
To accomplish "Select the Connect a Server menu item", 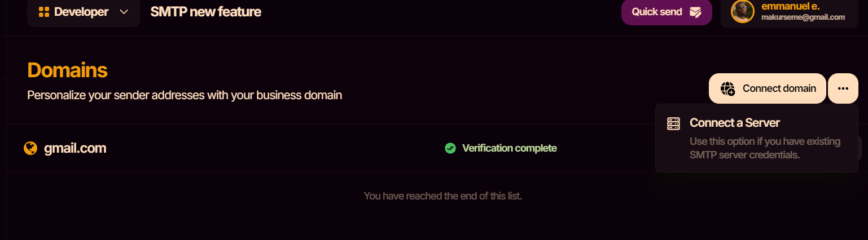I will pyautogui.click(x=734, y=123).
